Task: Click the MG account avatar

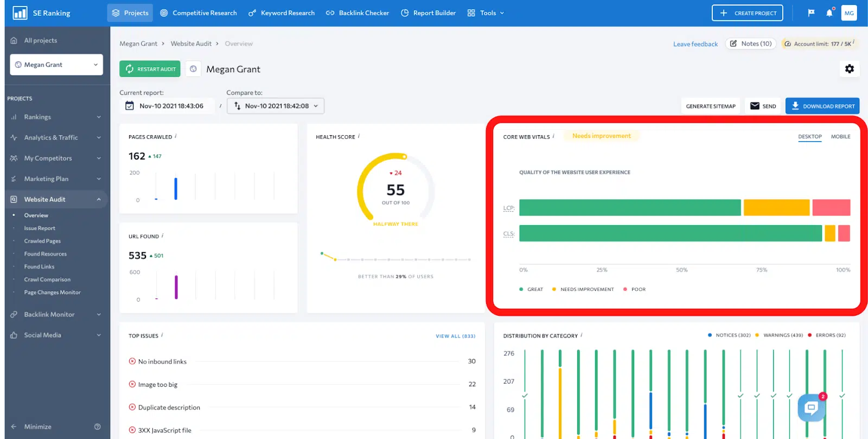Action: [x=849, y=13]
